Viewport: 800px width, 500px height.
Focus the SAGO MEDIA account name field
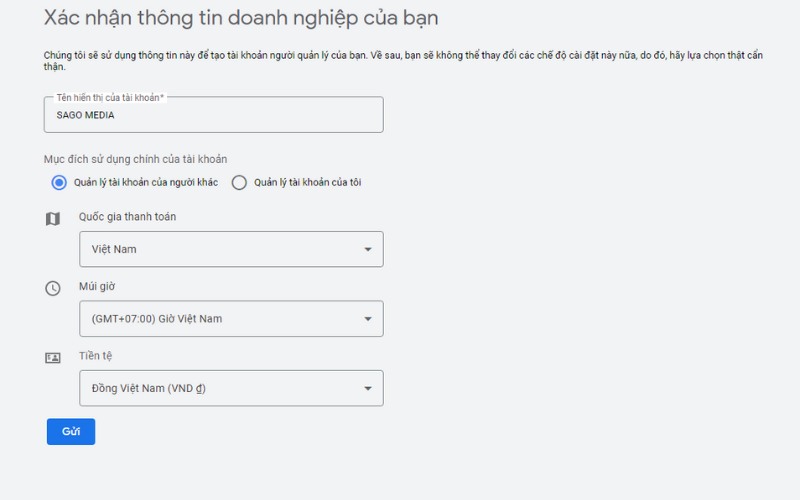click(213, 116)
